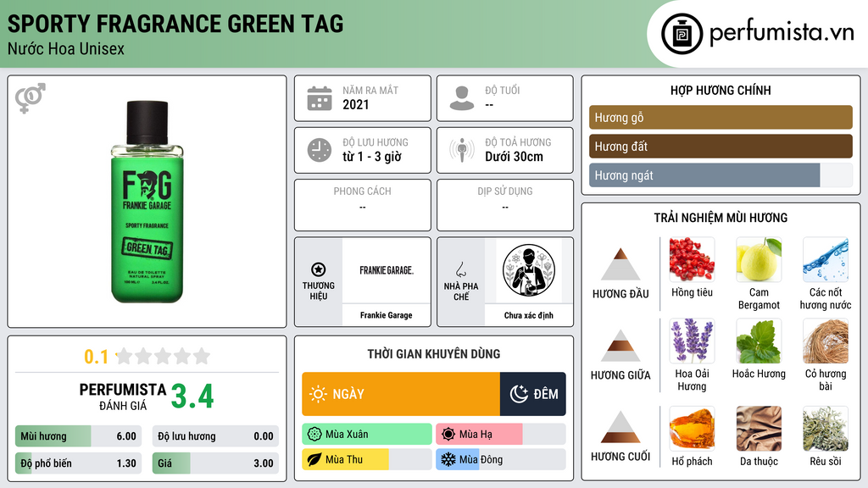Click the Mùa Xuân season bar
Viewport: 868px width, 488px height.
367,435
